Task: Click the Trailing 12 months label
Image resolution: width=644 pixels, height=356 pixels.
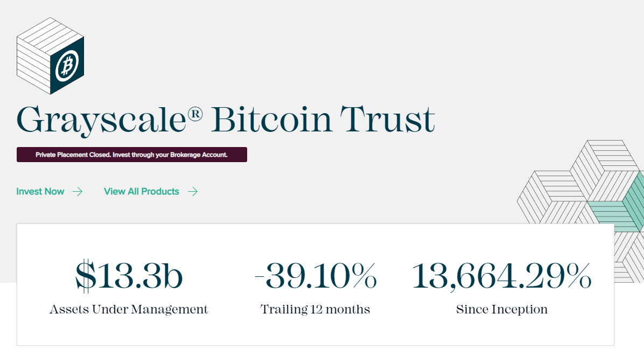Action: 315,309
